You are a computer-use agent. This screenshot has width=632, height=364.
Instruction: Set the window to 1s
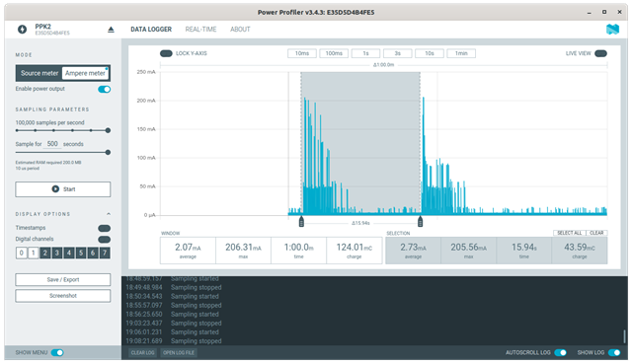coord(365,53)
